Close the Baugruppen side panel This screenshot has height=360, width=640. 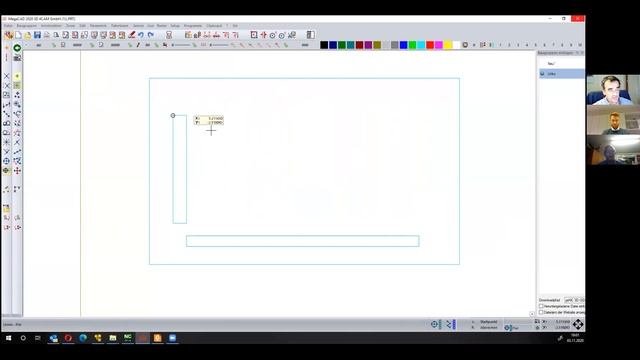pyautogui.click(x=582, y=53)
